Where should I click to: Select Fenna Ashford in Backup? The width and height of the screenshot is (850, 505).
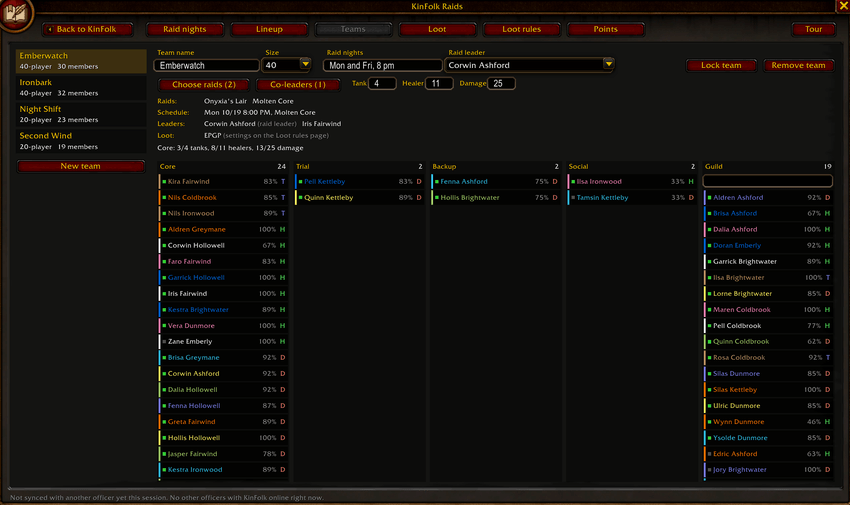(x=496, y=182)
